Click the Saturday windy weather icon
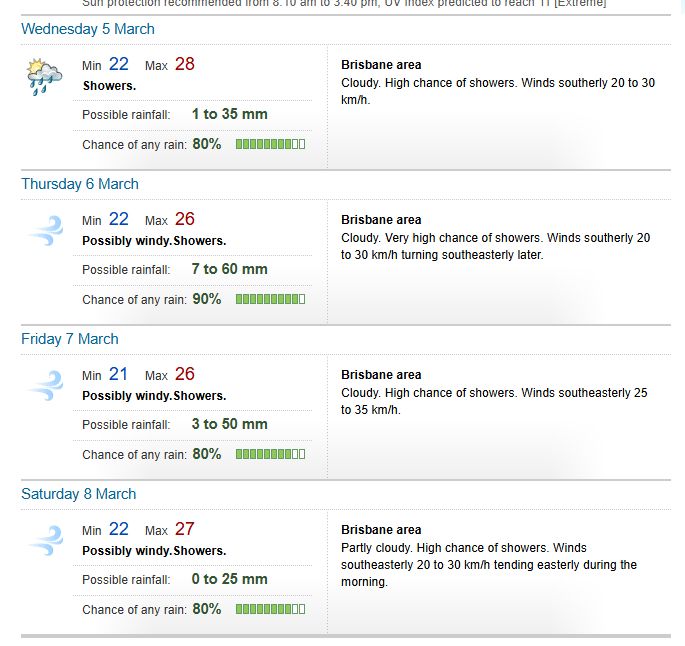Image resolution: width=685 pixels, height=646 pixels. pyautogui.click(x=45, y=541)
